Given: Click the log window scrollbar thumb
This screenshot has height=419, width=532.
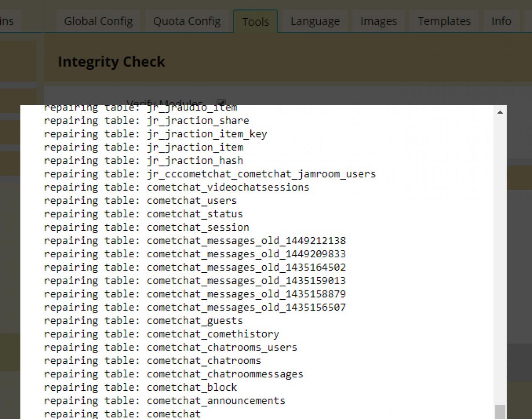Looking at the screenshot, I should tap(500, 412).
